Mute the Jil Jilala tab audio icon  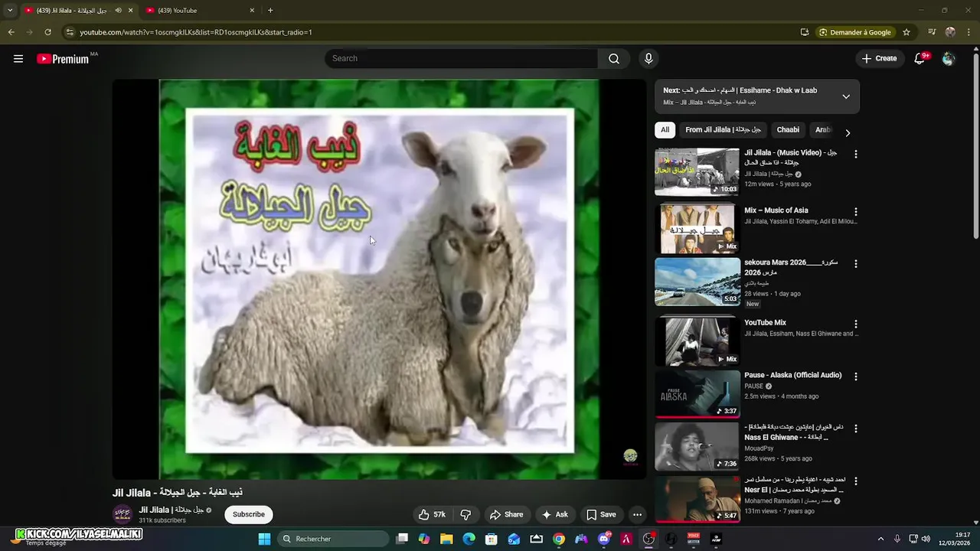pos(118,10)
